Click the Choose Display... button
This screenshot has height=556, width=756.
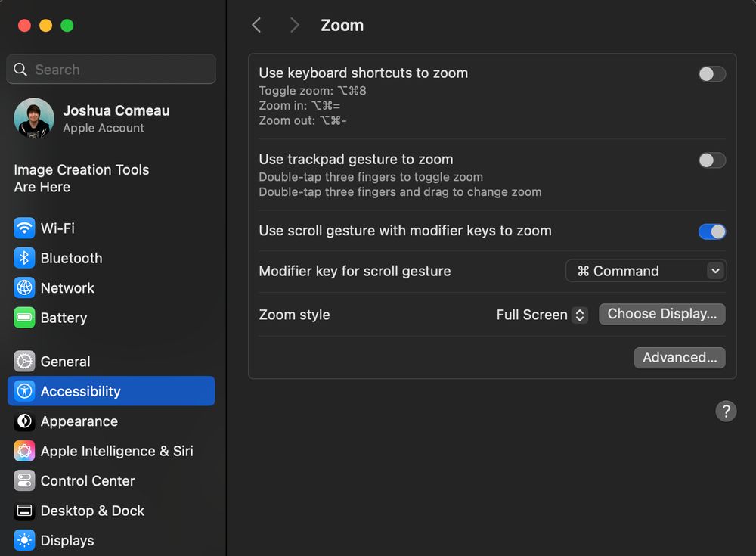pos(662,314)
